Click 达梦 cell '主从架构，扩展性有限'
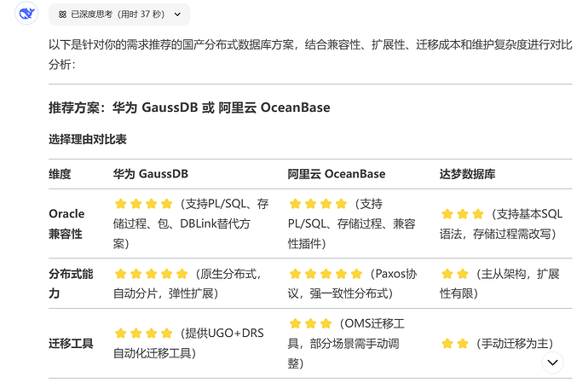The height and width of the screenshot is (383, 588). tap(499, 283)
